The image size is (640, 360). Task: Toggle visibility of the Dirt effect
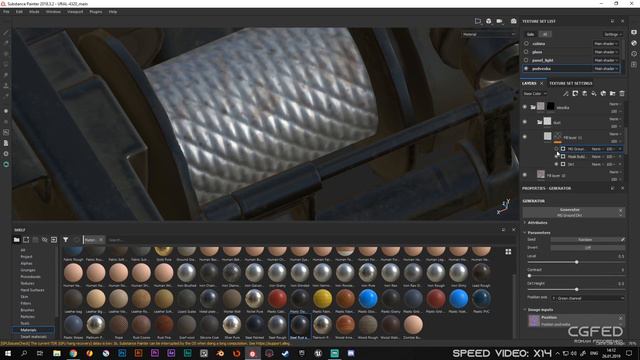556,164
